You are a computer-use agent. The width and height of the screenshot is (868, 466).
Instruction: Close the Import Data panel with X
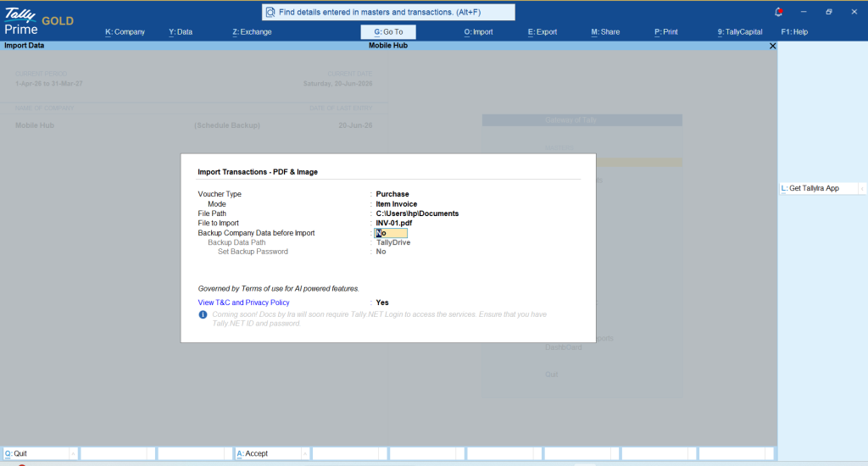(x=772, y=46)
